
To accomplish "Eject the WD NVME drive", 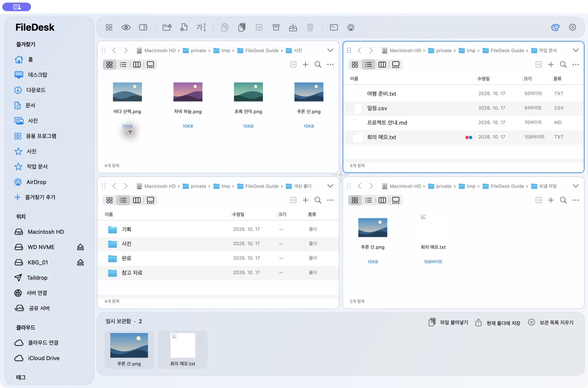I will click(80, 247).
